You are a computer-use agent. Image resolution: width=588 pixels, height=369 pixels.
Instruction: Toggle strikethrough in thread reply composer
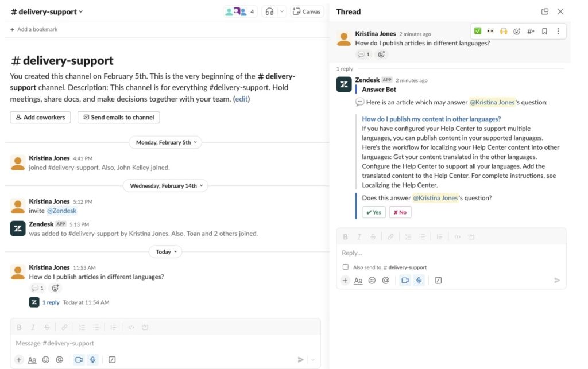[x=373, y=237]
